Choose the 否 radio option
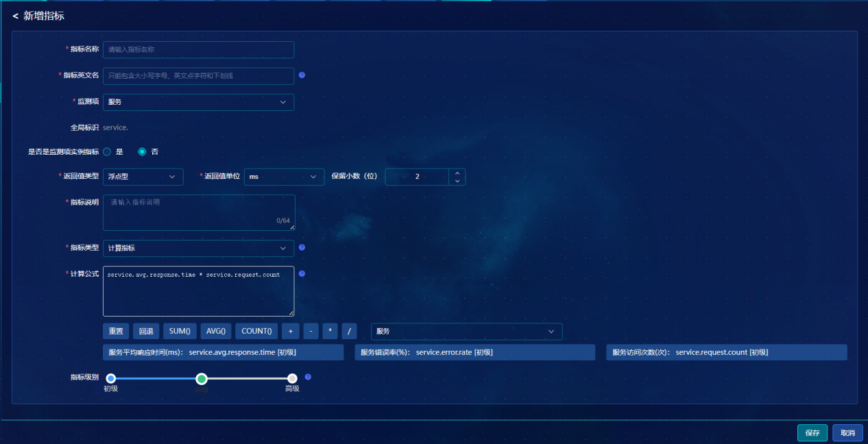This screenshot has height=444, width=868. pos(142,151)
